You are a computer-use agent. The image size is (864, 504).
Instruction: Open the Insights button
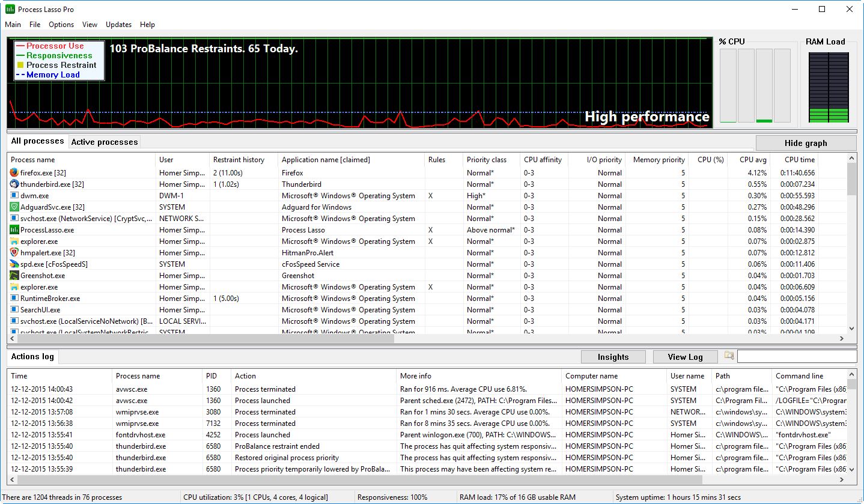click(613, 357)
